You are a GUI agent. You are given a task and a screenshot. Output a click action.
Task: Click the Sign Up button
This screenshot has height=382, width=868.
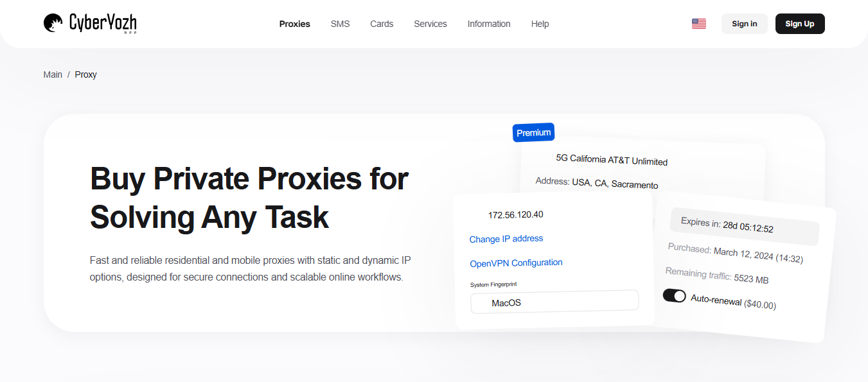click(799, 23)
